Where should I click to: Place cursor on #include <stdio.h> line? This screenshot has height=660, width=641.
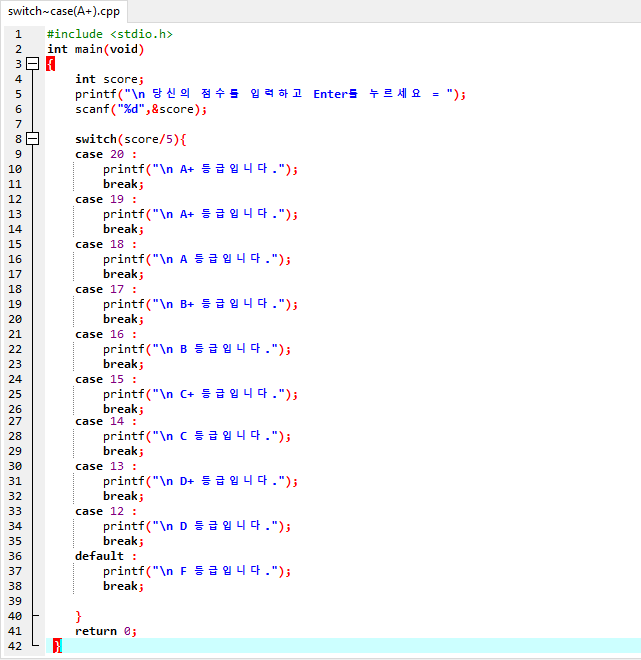[109, 34]
